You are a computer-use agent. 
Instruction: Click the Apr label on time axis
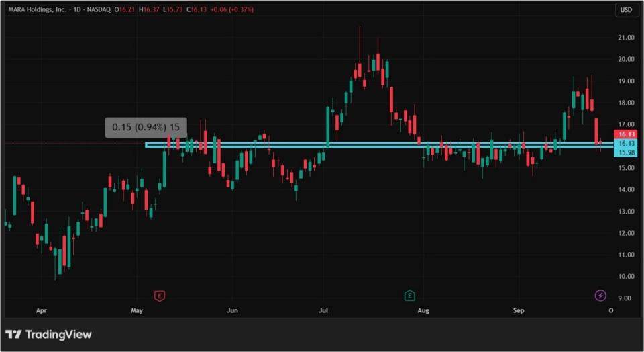coord(40,311)
